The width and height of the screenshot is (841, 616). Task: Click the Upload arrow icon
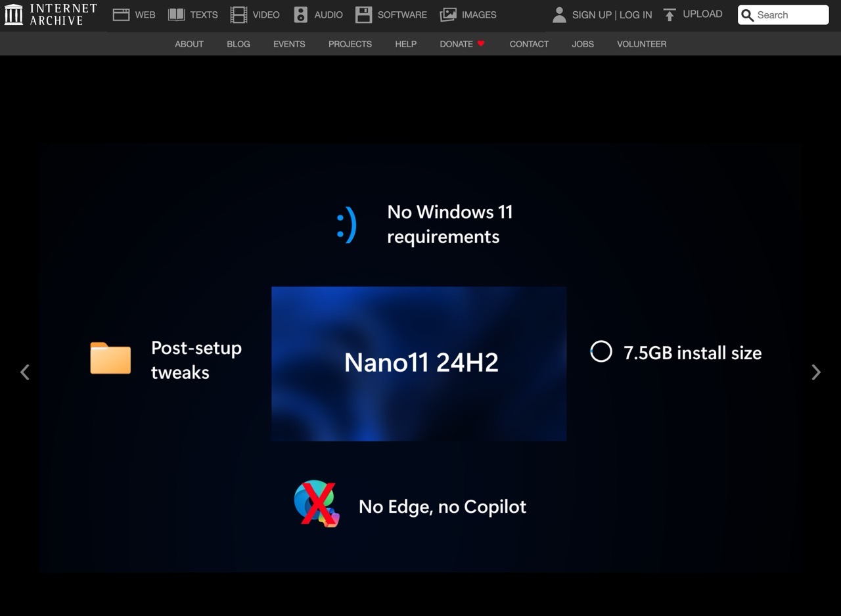coord(670,13)
